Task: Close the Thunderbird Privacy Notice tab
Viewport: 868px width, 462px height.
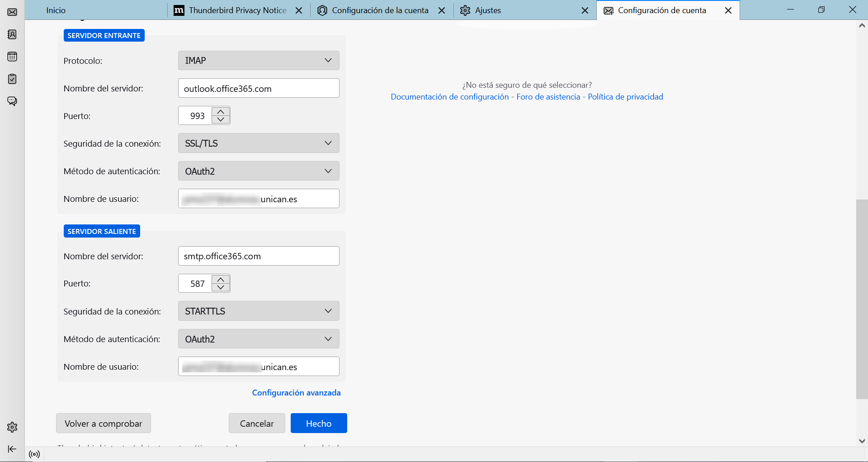Action: pos(299,10)
